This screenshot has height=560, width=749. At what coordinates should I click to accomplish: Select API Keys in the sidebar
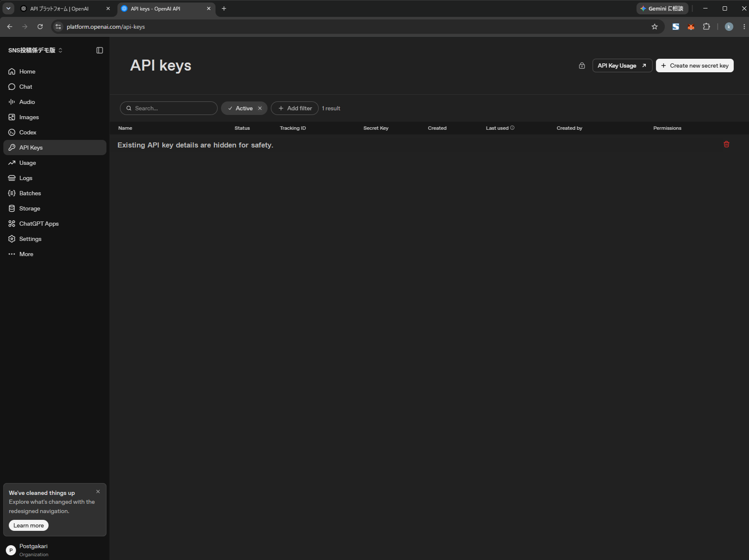(x=55, y=148)
